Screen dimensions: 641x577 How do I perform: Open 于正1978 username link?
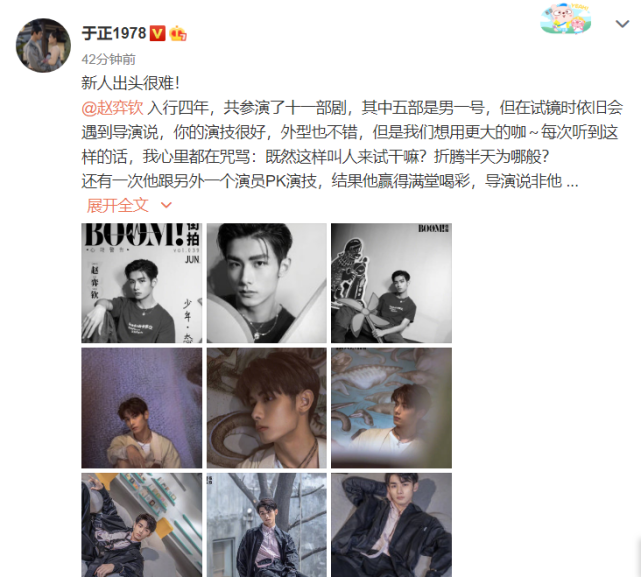(x=114, y=34)
